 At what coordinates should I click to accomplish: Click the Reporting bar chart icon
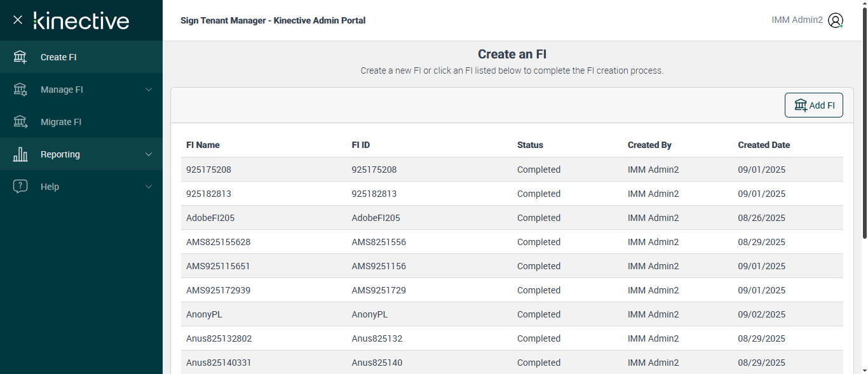[x=20, y=154]
